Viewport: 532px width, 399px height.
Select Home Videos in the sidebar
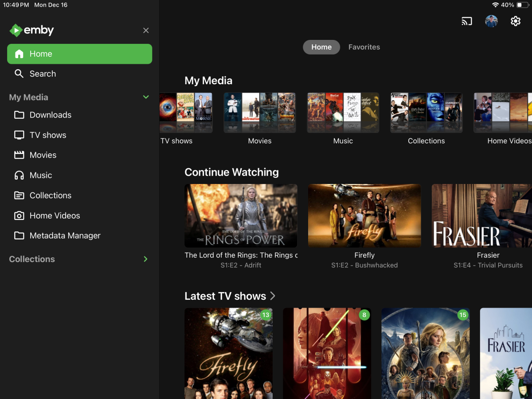[x=80, y=215]
